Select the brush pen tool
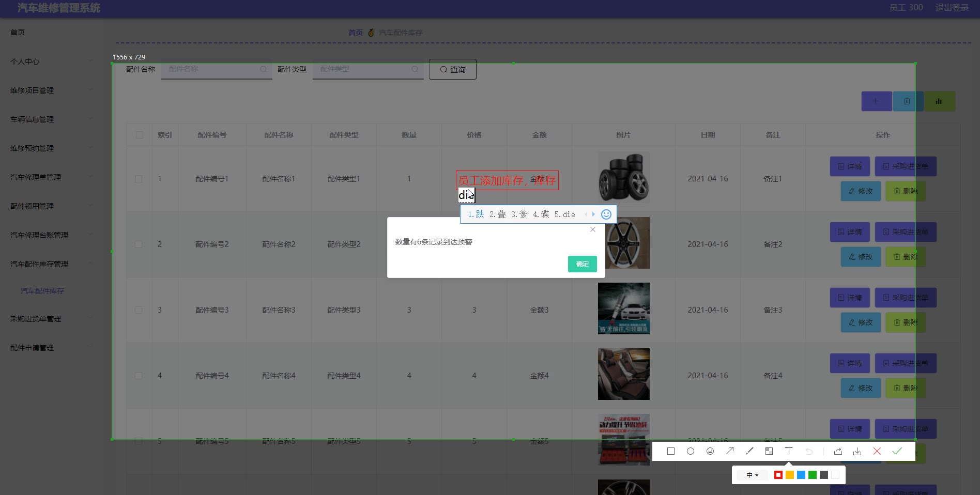Screen dimensions: 980x495 pyautogui.click(x=749, y=451)
